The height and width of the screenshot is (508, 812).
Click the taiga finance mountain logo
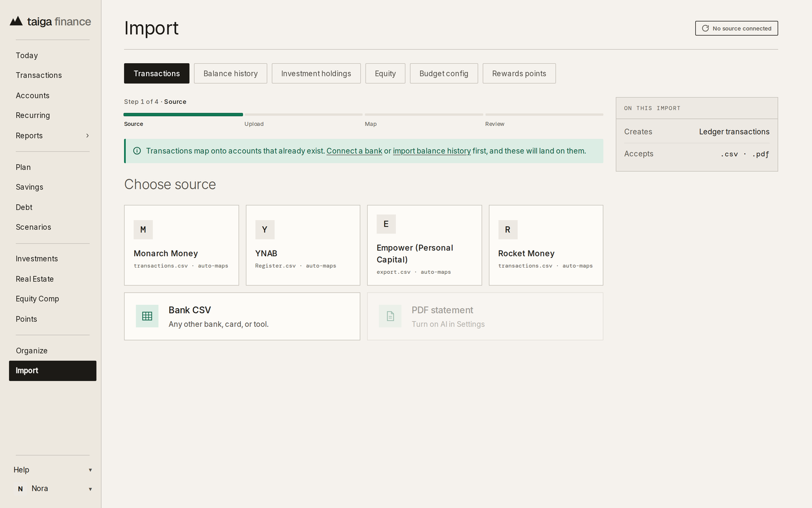click(16, 21)
